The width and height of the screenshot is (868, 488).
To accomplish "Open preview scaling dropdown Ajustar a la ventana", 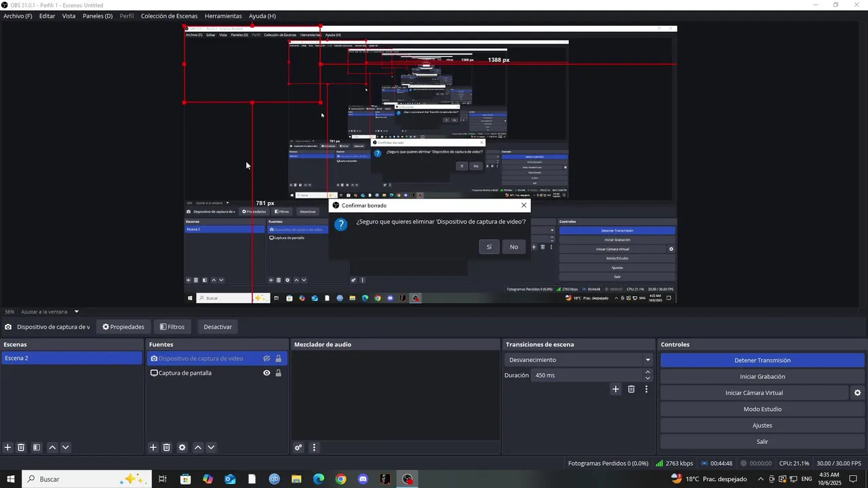I will pyautogui.click(x=50, y=312).
